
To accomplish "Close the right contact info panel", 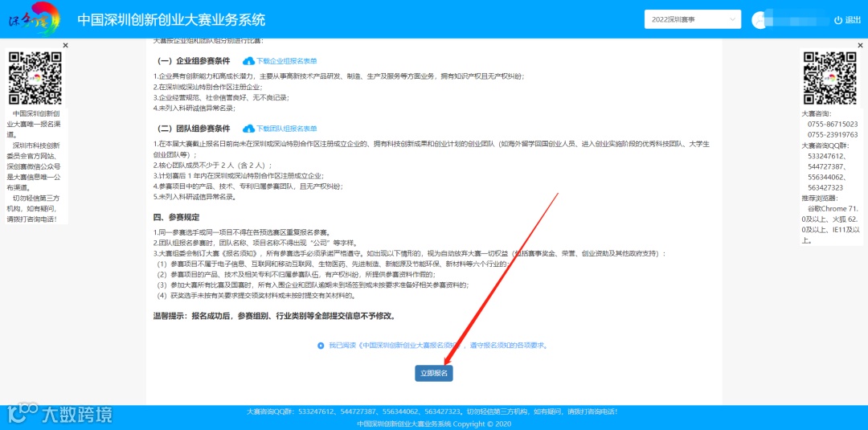I will [x=860, y=45].
